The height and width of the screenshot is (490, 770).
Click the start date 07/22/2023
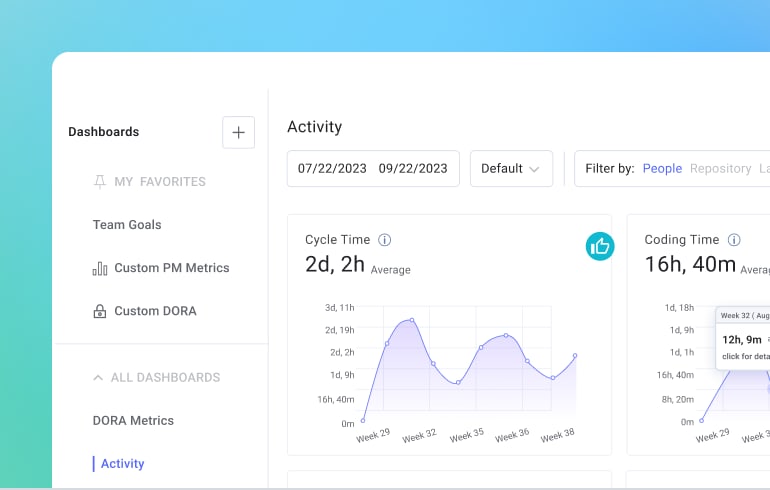click(x=332, y=168)
